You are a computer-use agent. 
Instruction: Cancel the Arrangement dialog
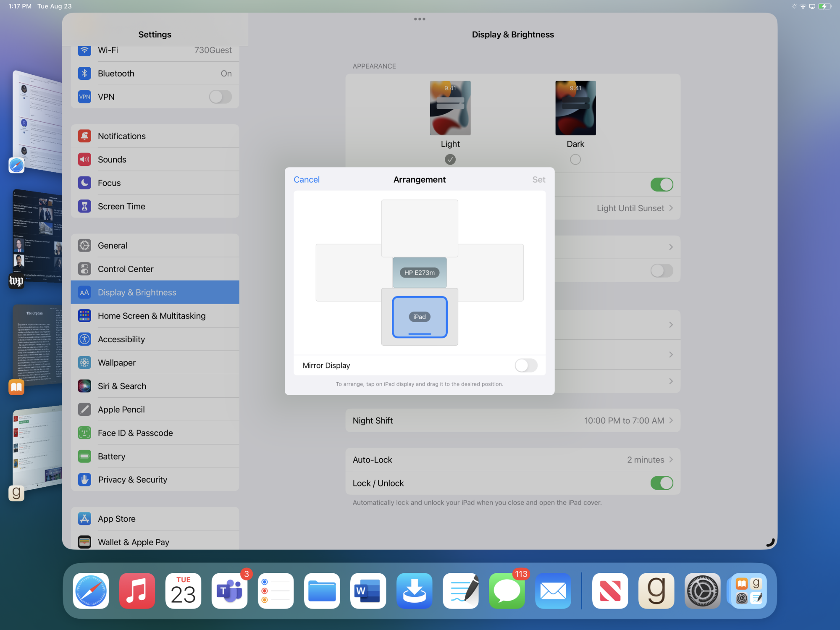tap(307, 180)
